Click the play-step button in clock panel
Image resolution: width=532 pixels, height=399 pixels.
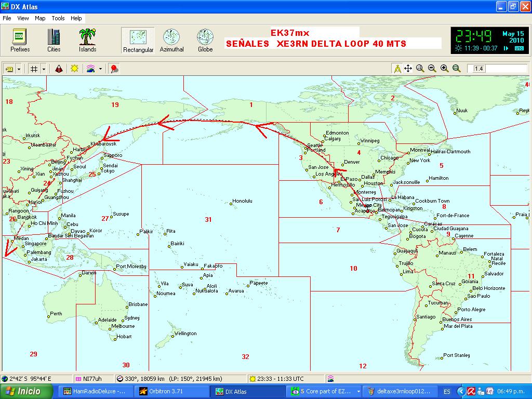coord(506,48)
